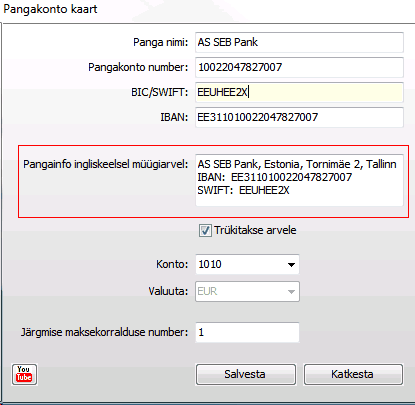Open the YouTube help video icon
415x405 pixels.
(x=24, y=374)
